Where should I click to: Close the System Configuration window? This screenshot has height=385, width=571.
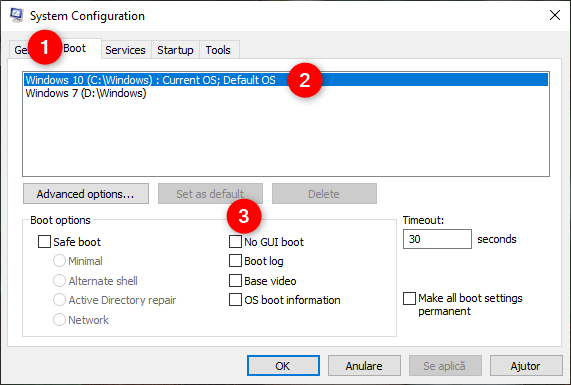click(555, 15)
